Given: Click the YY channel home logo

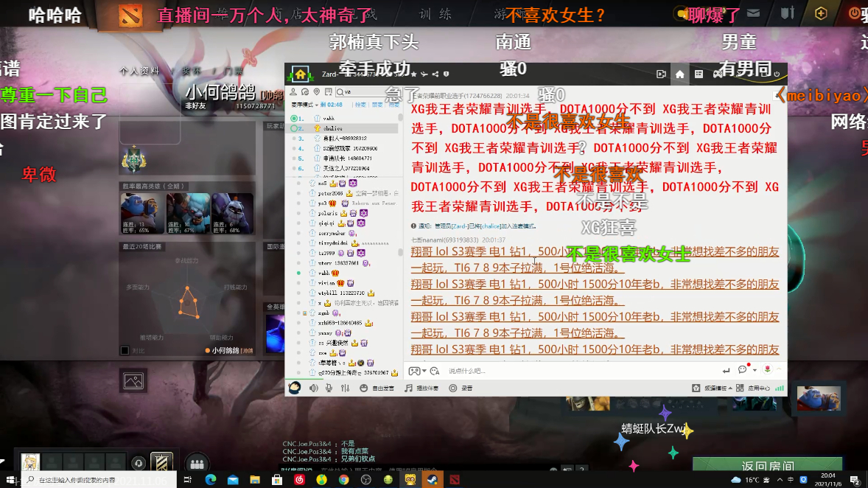Looking at the screenshot, I should tap(300, 74).
